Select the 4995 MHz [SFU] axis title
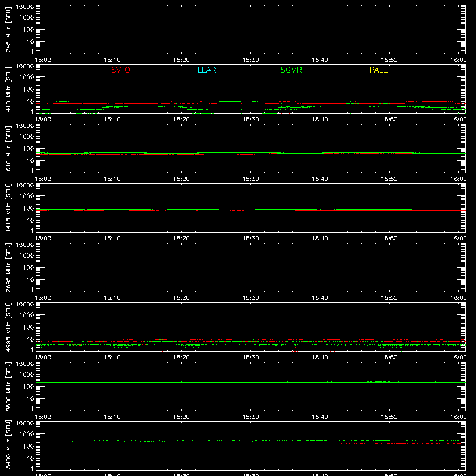476x476 pixels. coord(8,327)
